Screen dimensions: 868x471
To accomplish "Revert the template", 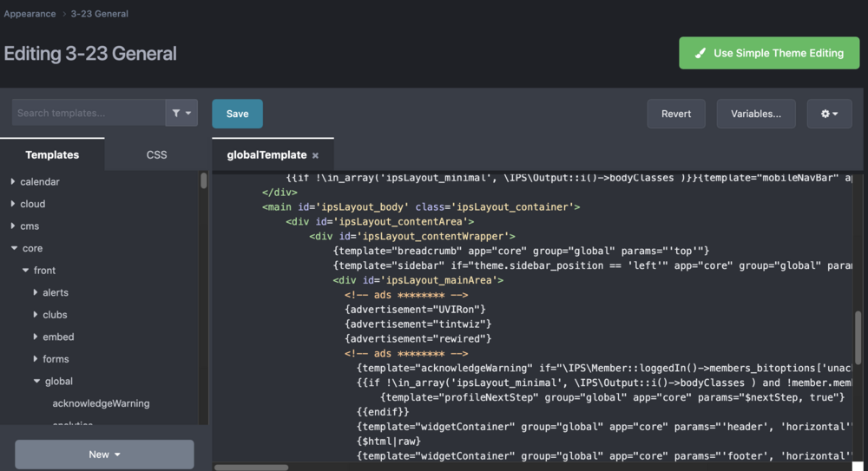I will coord(676,114).
